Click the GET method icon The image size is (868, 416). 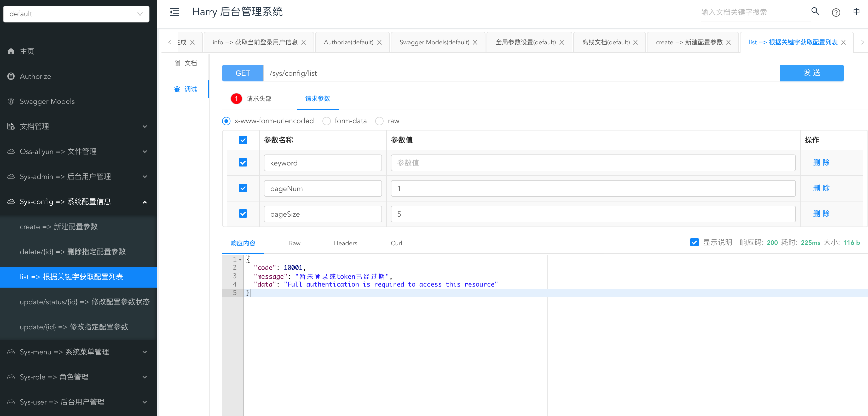(x=242, y=73)
